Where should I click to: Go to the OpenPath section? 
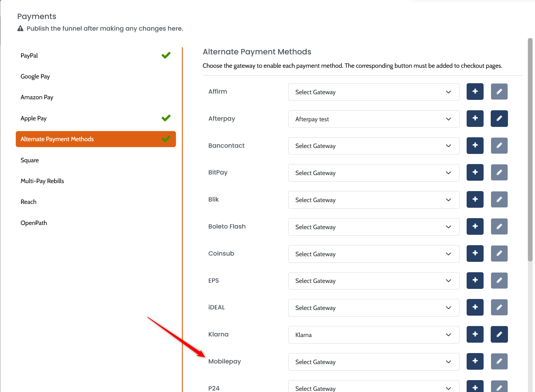pos(34,223)
